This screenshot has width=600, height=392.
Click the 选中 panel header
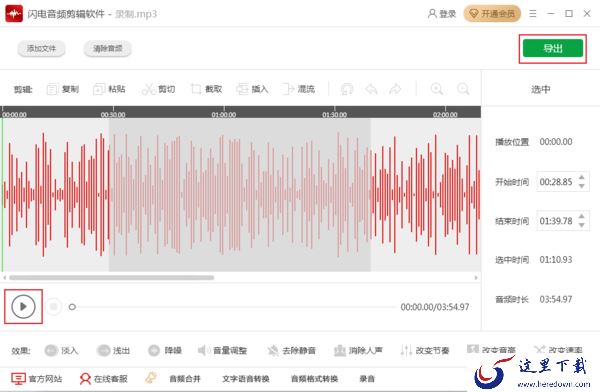540,89
